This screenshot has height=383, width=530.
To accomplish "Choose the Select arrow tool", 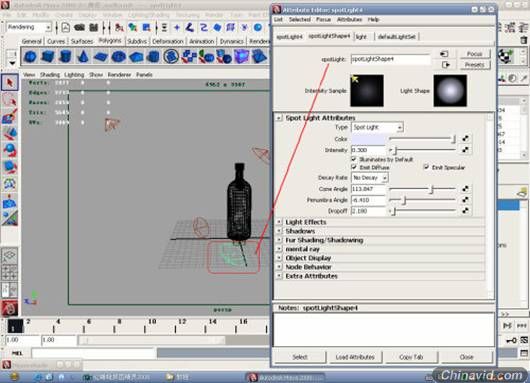I will point(9,83).
